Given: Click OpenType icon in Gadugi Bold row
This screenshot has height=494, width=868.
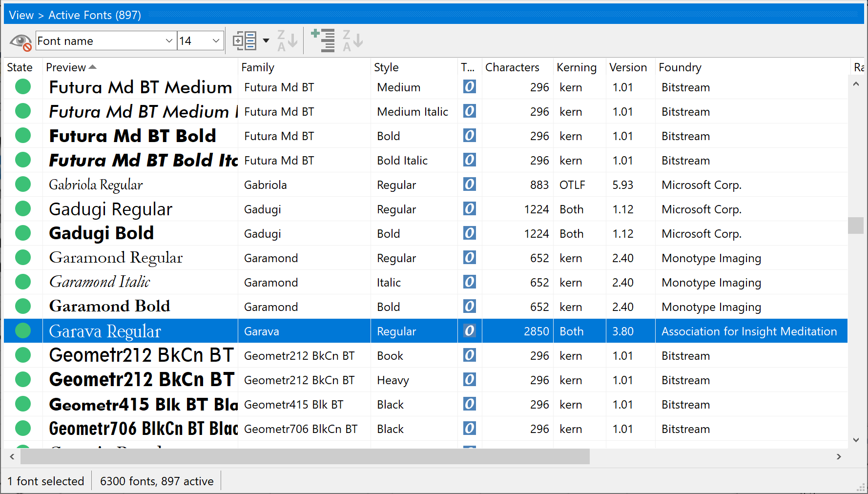Looking at the screenshot, I should coord(470,233).
